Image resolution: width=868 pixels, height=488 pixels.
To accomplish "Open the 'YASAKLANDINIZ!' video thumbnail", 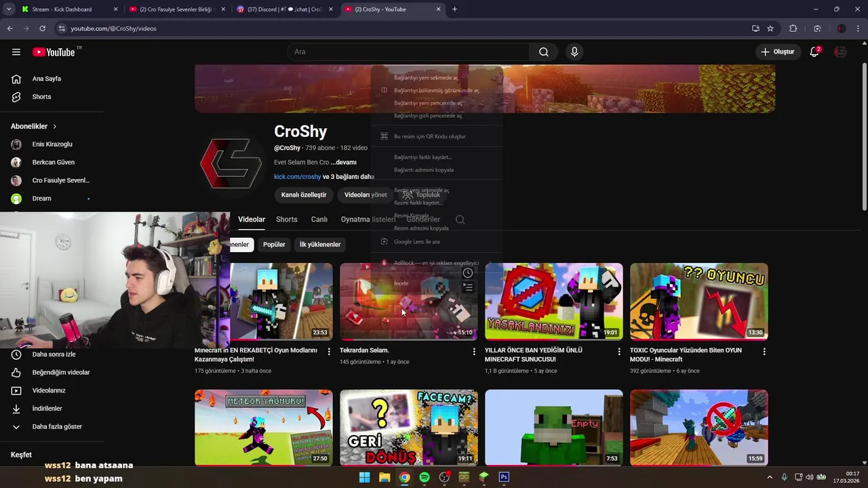I will pyautogui.click(x=554, y=302).
